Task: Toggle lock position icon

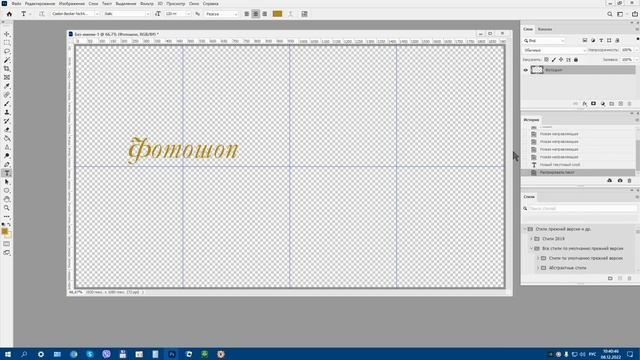Action: pos(561,60)
